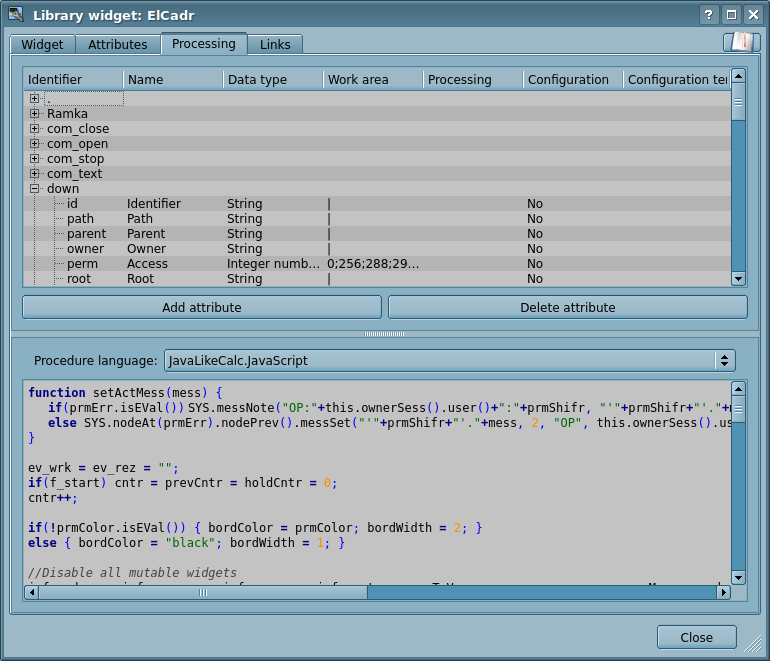
Task: Expand the com_close tree node
Action: pos(35,129)
